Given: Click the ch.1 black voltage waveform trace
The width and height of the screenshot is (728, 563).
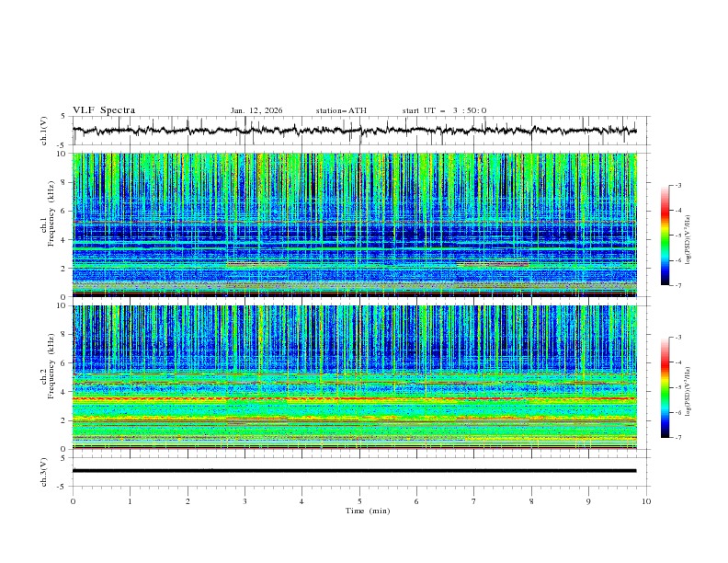Looking at the screenshot, I should [x=354, y=131].
